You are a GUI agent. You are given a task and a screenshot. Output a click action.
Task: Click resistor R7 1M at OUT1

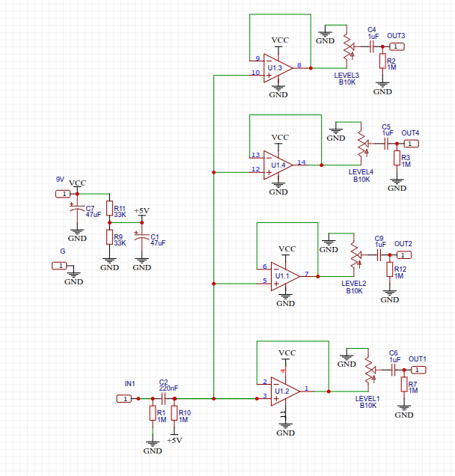click(404, 385)
